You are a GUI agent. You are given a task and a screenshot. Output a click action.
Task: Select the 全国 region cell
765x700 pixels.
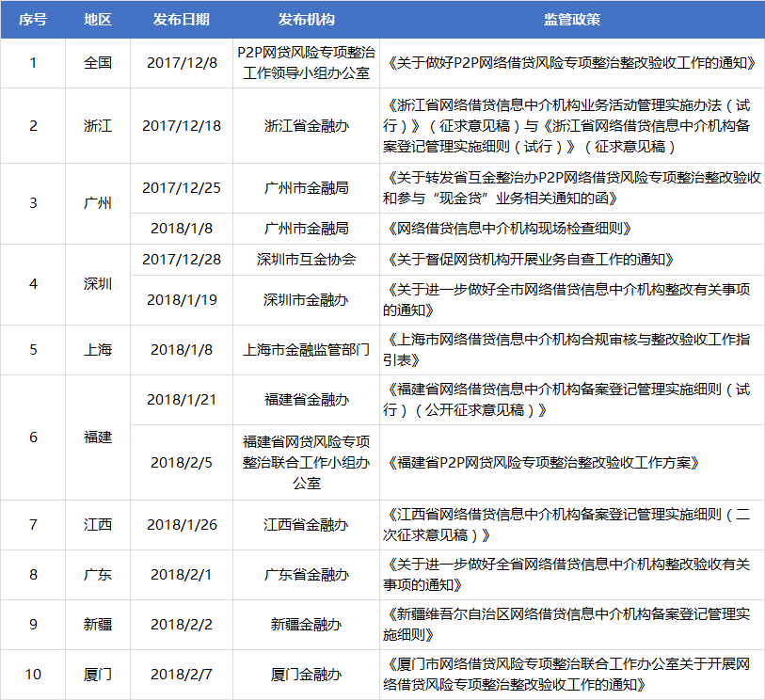97,62
